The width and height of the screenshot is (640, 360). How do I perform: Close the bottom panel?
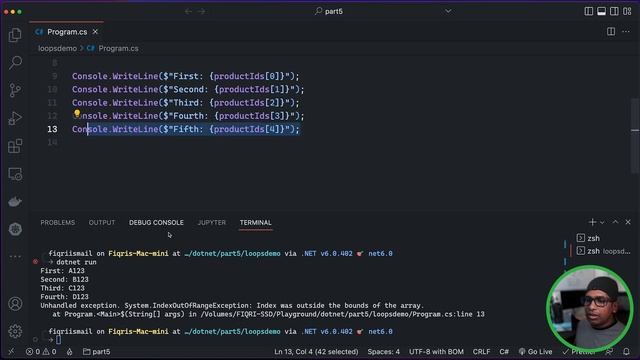click(x=628, y=222)
